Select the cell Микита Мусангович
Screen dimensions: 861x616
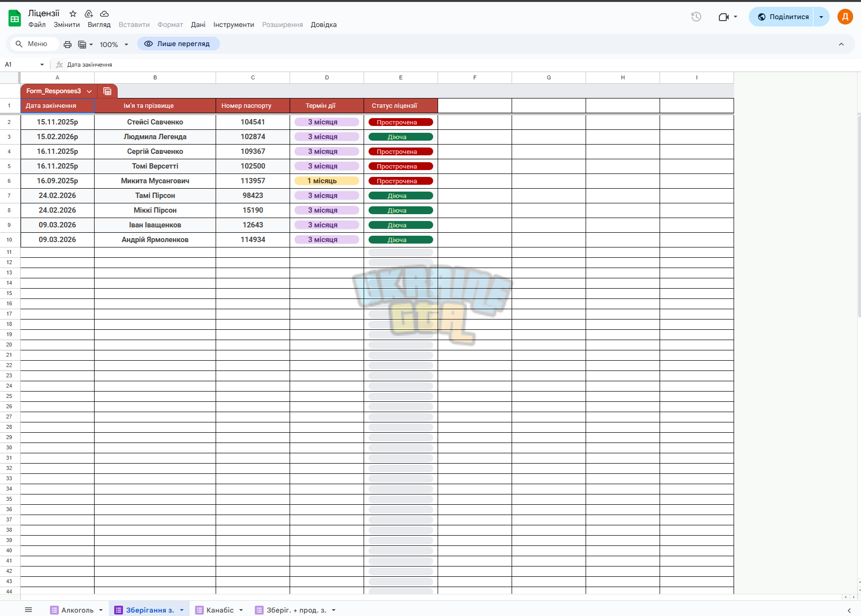point(155,181)
